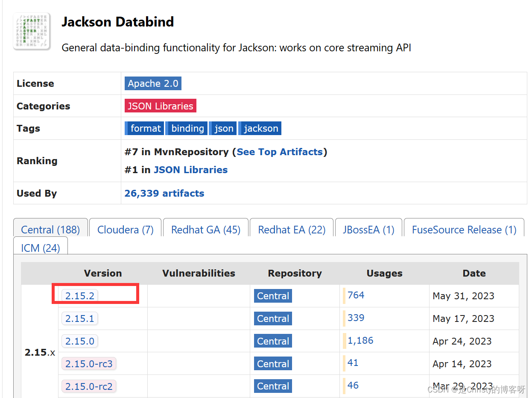Click Central badge in 2.15.0-rc2 row
The width and height of the screenshot is (532, 398).
[x=273, y=386]
